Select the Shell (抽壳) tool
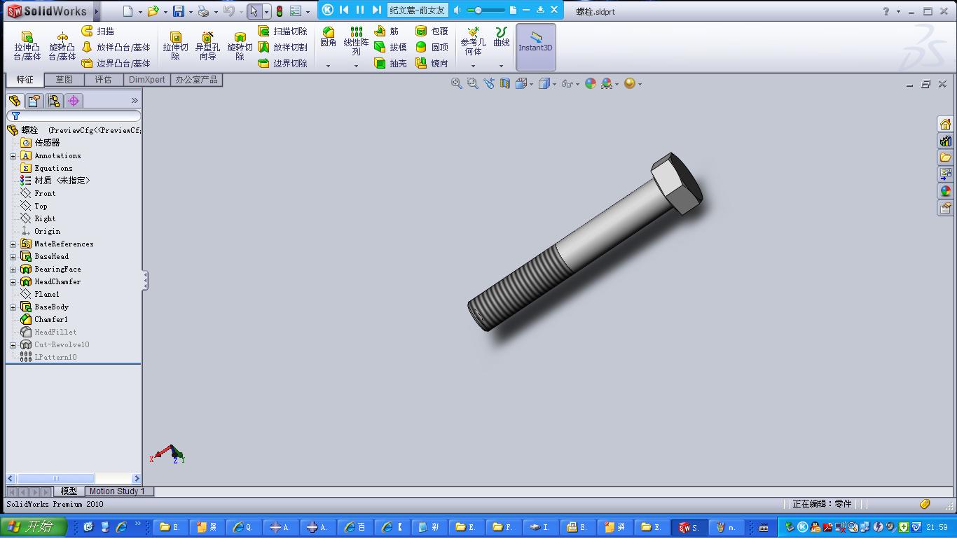 tap(390, 63)
